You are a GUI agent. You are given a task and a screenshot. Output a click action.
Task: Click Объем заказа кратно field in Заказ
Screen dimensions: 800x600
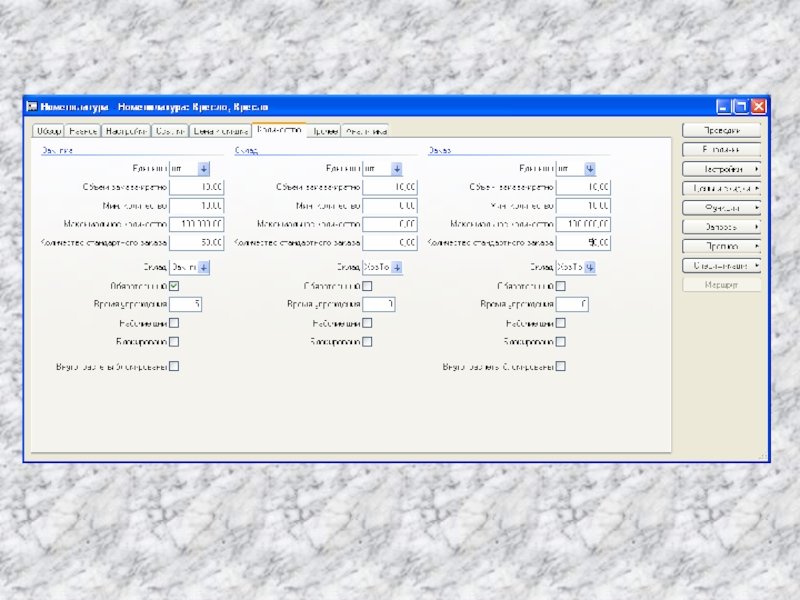(583, 187)
